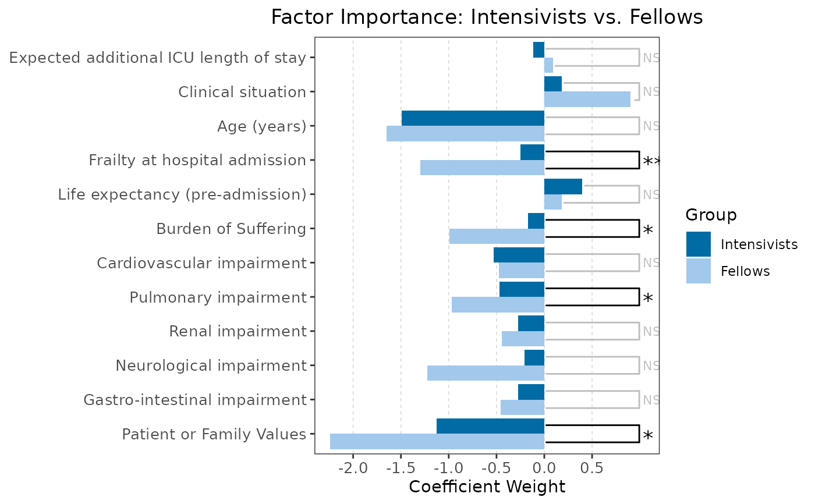The height and width of the screenshot is (504, 815).
Task: Click the -1.5 tick label on the x-axis
Action: click(401, 468)
